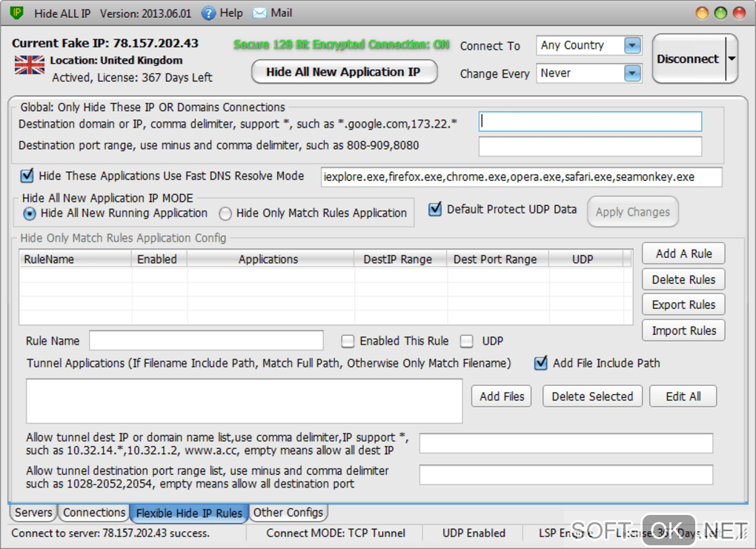
Task: Click Connect MODE: TCP Tunnel status entry
Action: click(x=336, y=533)
